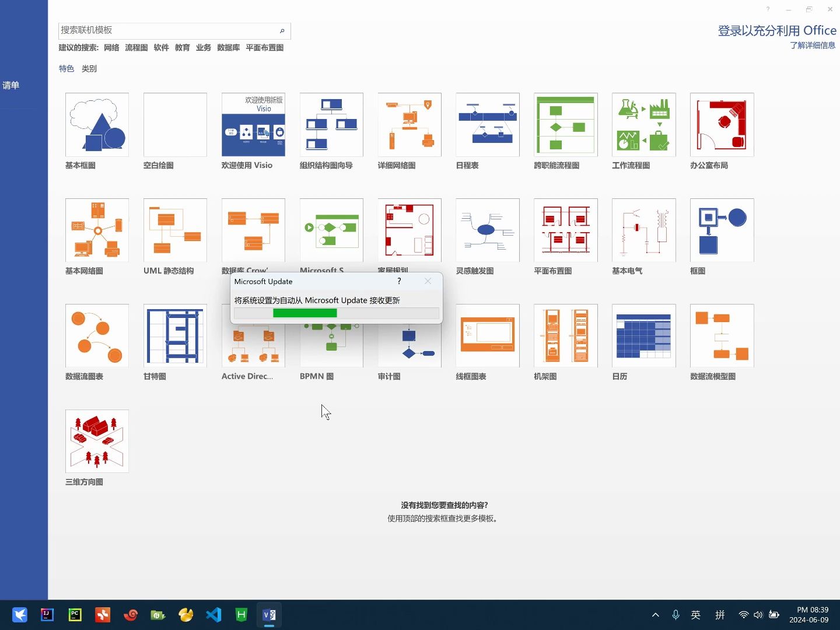Close the Microsoft Update dialog
840x630 pixels.
[428, 281]
